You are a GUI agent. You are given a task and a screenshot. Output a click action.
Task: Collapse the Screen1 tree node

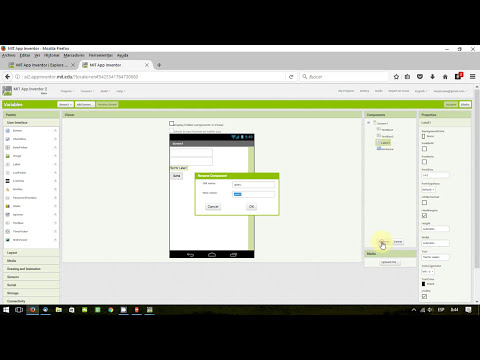pos(369,123)
